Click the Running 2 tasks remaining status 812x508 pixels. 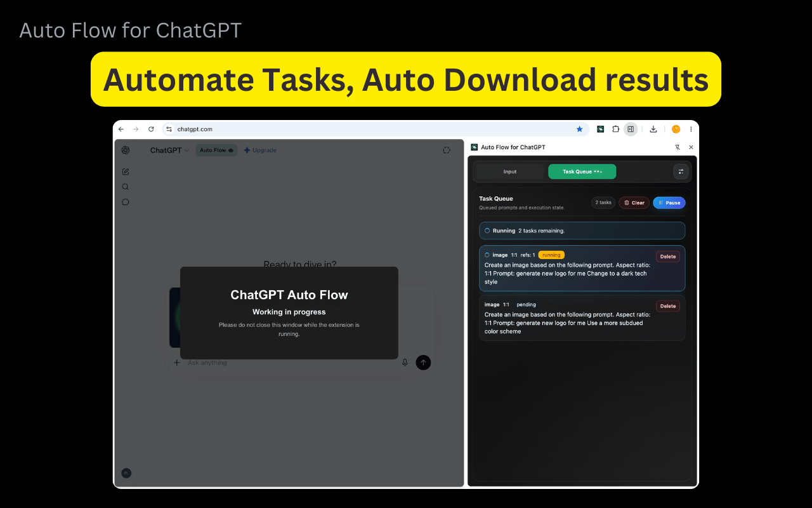(582, 231)
